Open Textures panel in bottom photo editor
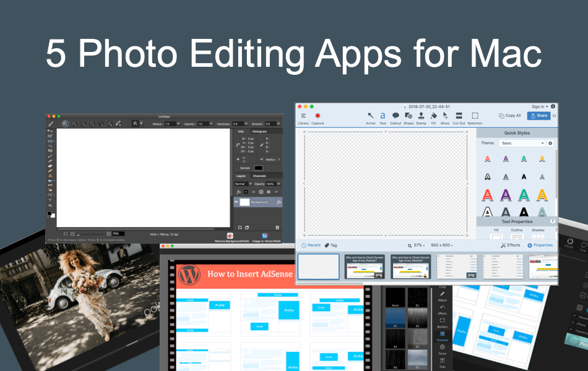Viewport: 588px width, 371px height. click(x=443, y=336)
